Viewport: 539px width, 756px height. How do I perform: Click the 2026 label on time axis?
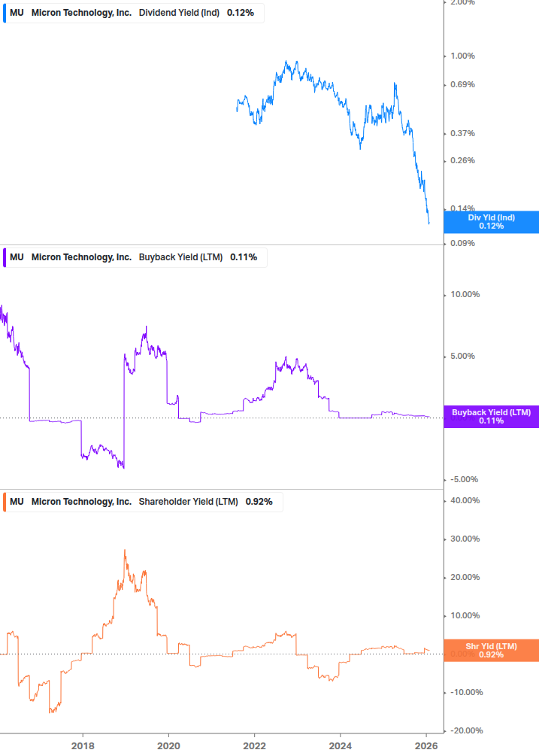click(x=426, y=745)
